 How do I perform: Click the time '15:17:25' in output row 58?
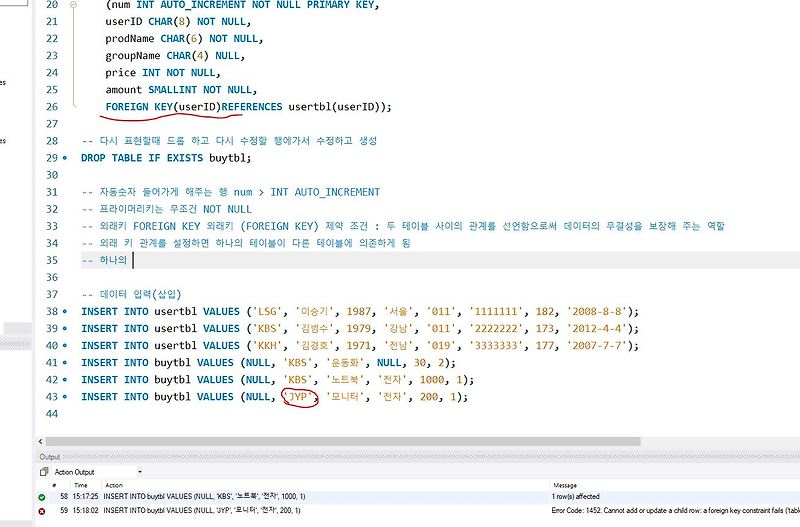coord(86,496)
